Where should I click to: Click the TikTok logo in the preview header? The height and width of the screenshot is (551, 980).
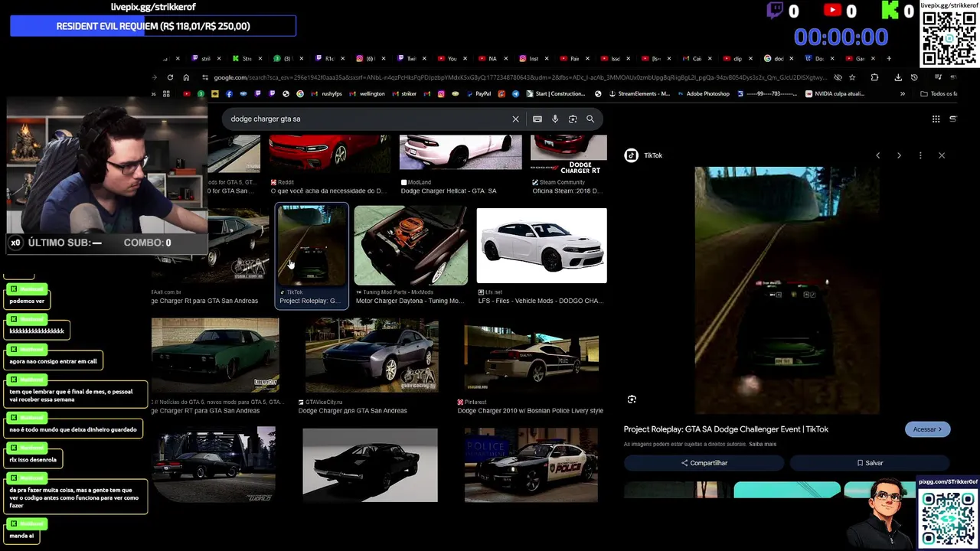pyautogui.click(x=631, y=155)
